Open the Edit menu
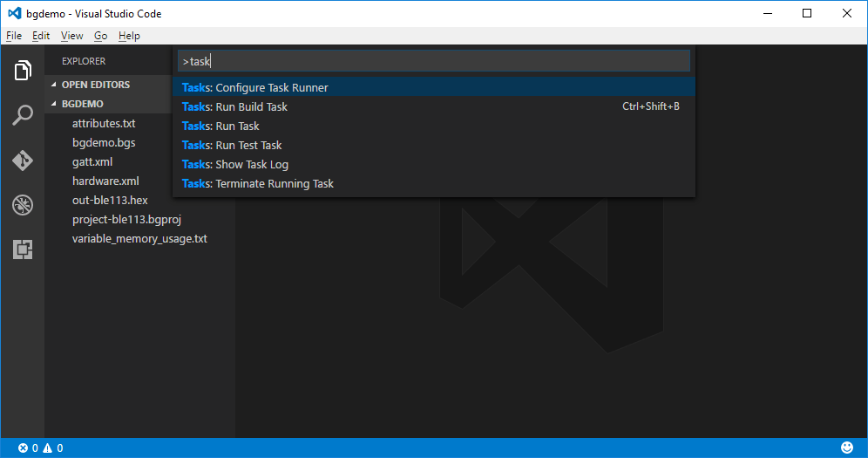 point(41,36)
